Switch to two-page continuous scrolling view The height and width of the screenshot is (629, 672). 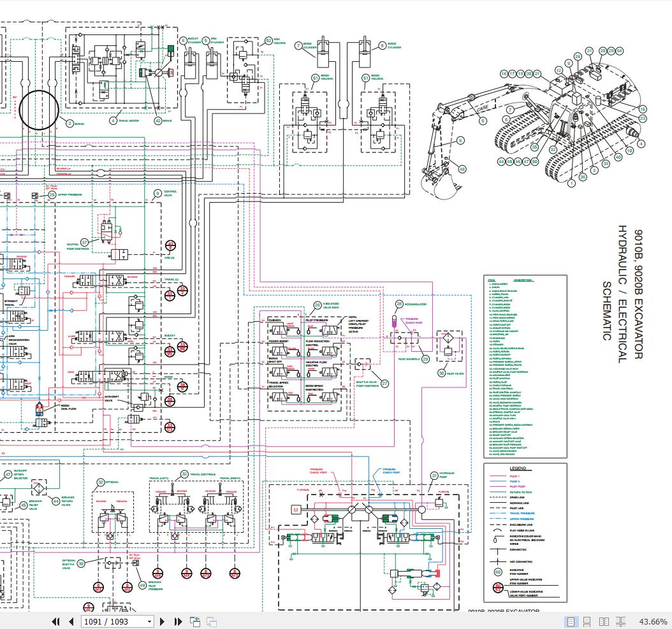[x=620, y=622]
